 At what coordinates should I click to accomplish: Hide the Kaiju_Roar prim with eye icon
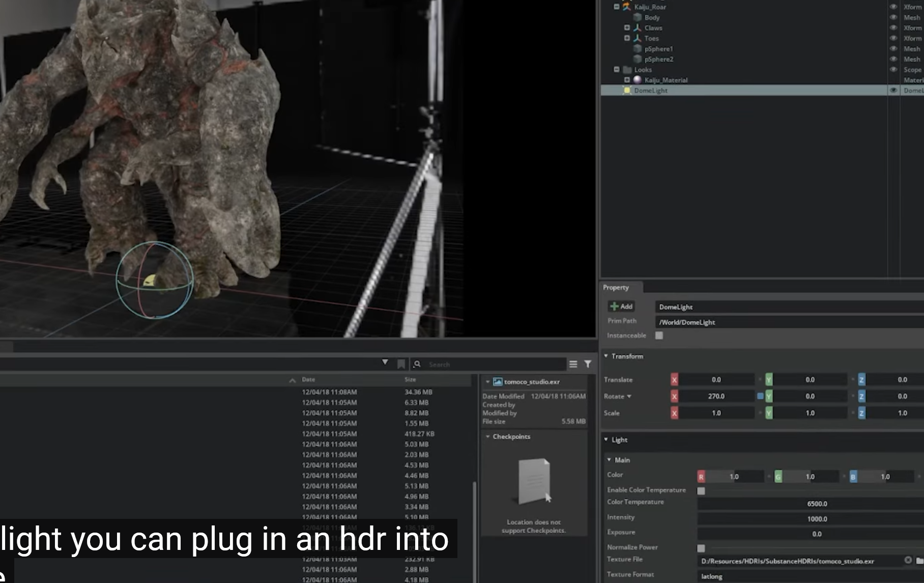[x=893, y=7]
